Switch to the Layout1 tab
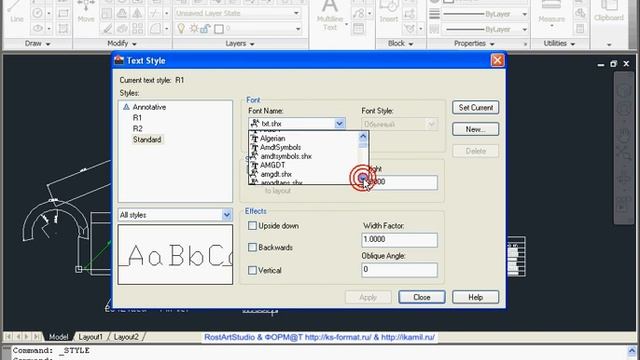This screenshot has width=640, height=360. click(x=90, y=337)
